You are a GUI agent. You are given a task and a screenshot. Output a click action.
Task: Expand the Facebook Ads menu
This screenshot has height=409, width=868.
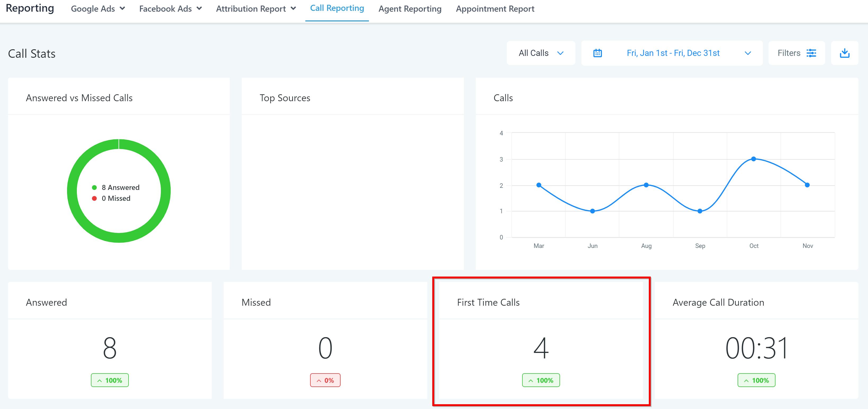[170, 9]
